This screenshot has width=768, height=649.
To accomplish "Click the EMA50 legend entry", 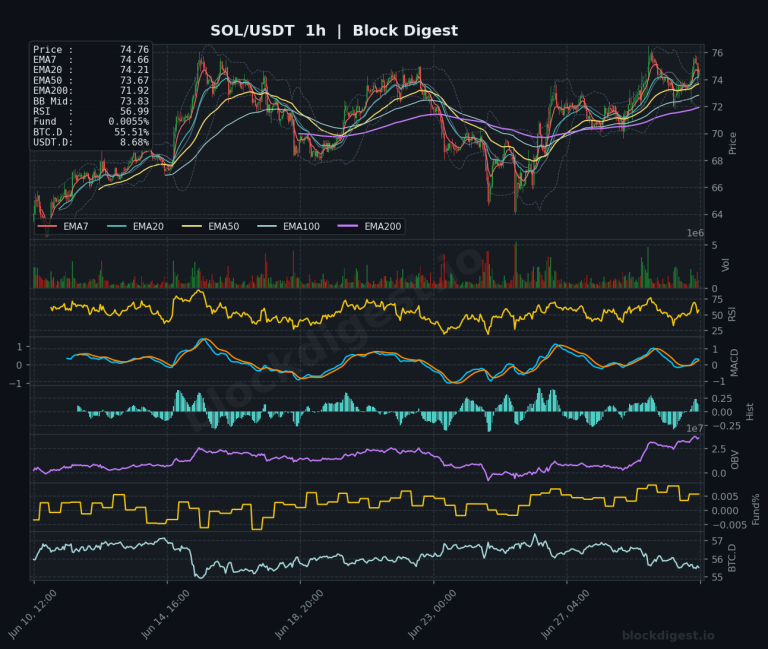I will [x=211, y=226].
